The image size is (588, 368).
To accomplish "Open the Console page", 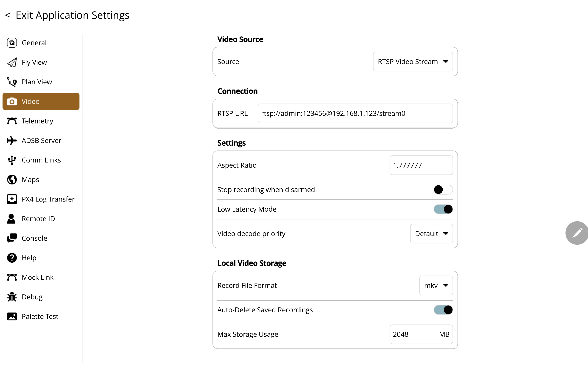I will click(x=41, y=238).
